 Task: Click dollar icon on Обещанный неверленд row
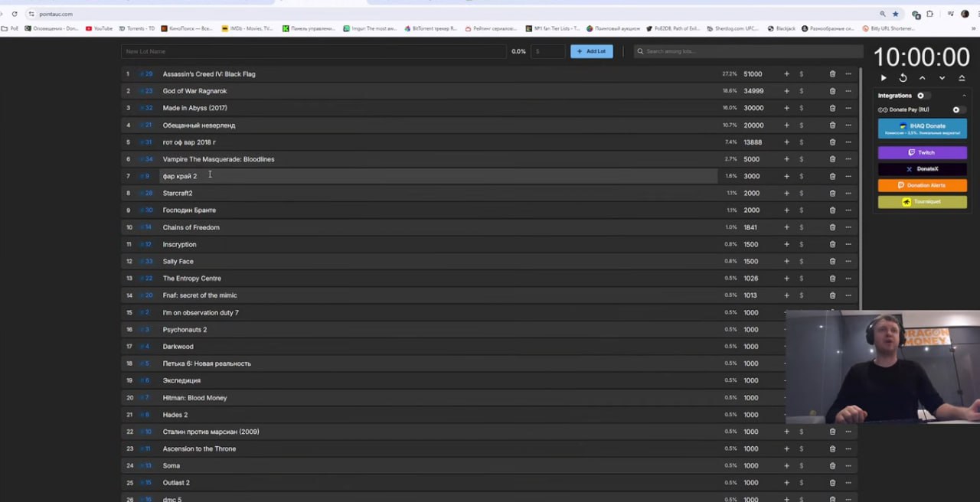[x=802, y=125]
